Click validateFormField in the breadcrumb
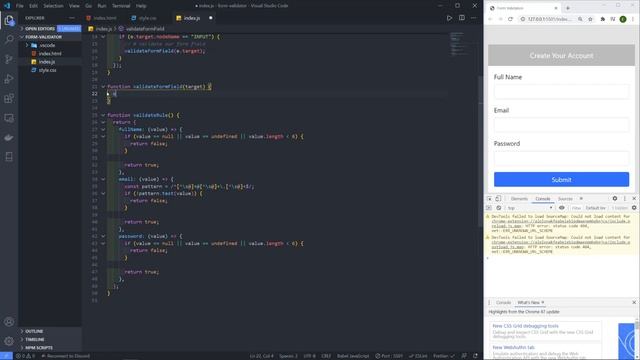 point(145,29)
